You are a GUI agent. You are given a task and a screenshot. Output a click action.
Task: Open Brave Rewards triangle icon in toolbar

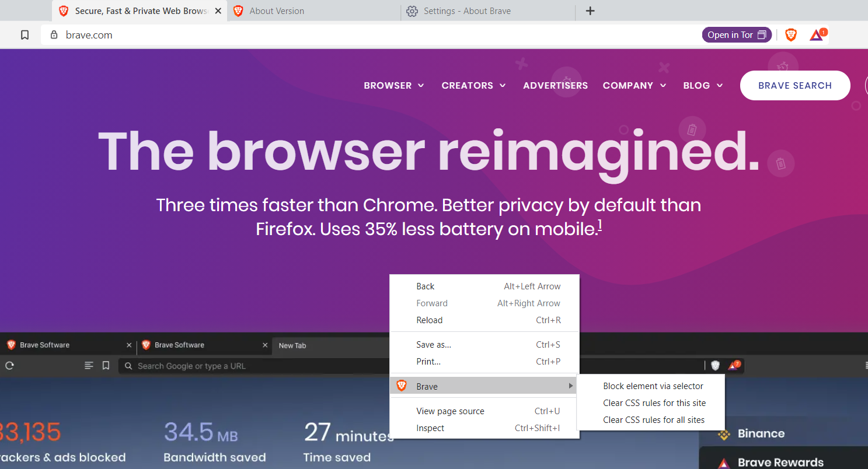tap(817, 35)
